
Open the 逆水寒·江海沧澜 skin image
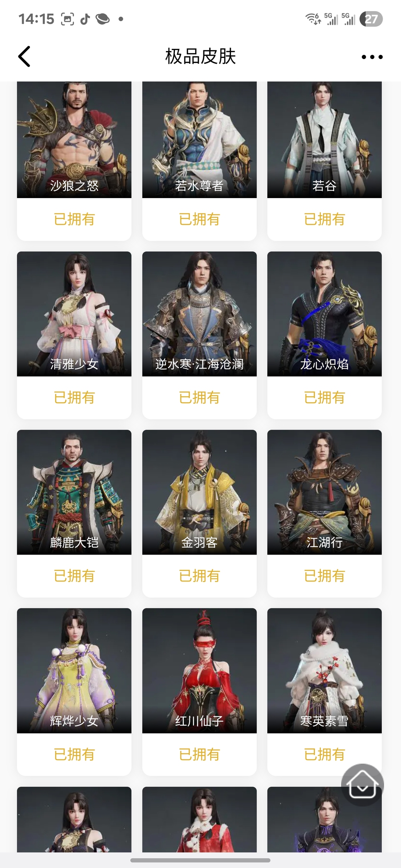tap(199, 314)
